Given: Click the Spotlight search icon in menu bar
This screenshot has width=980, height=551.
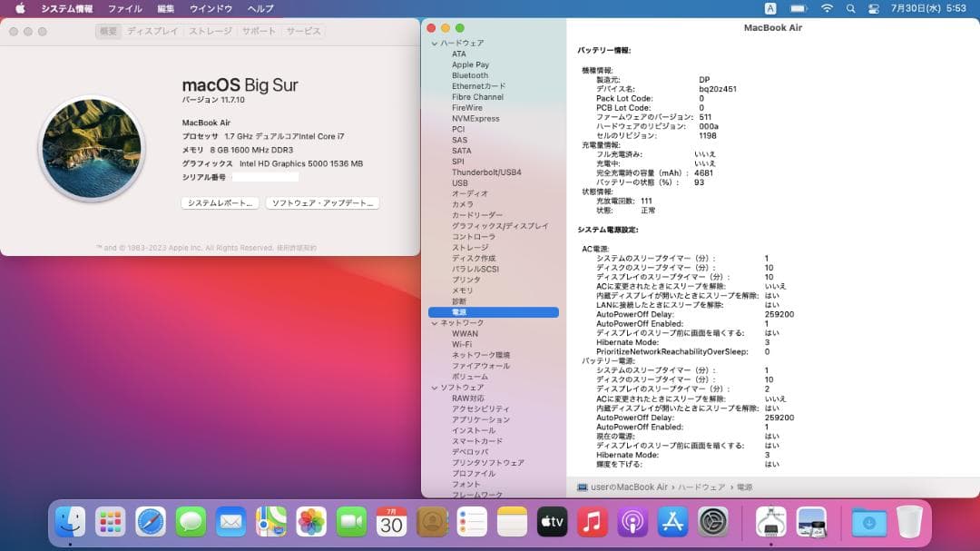Looking at the screenshot, I should click(849, 8).
